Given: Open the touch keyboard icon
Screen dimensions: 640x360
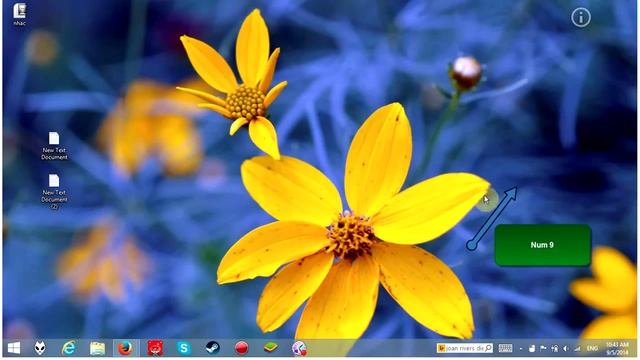Looking at the screenshot, I should (x=505, y=348).
